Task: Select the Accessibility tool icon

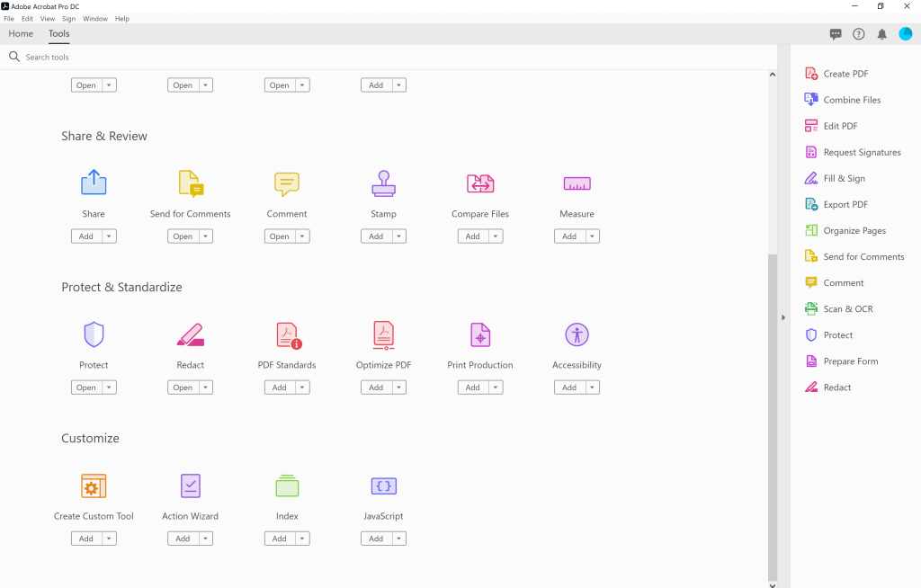Action: point(577,334)
